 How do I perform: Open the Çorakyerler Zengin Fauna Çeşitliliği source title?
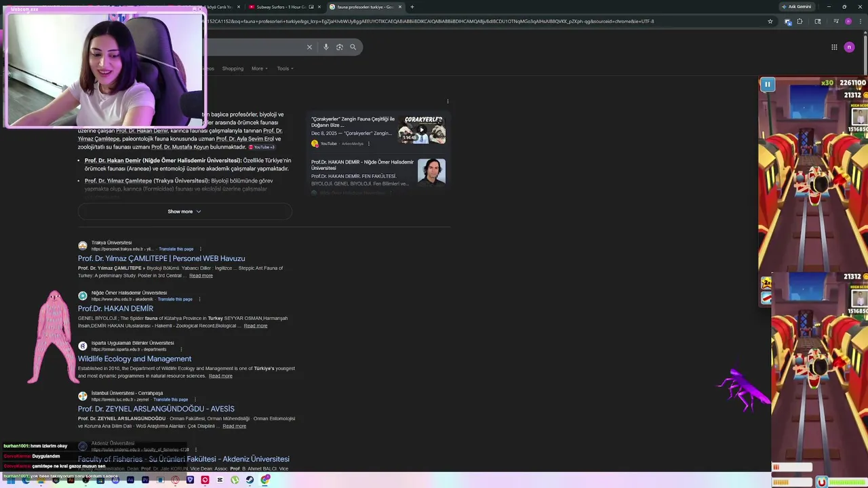click(x=353, y=122)
